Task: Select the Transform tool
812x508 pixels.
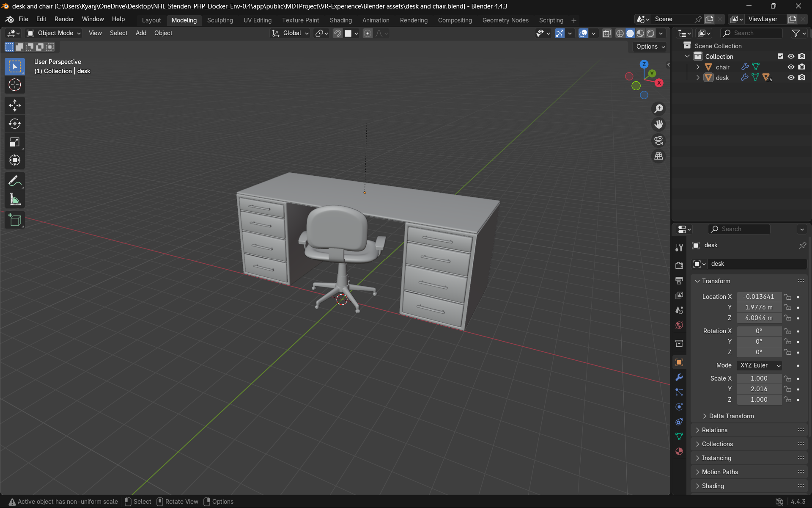Action: pos(15,160)
